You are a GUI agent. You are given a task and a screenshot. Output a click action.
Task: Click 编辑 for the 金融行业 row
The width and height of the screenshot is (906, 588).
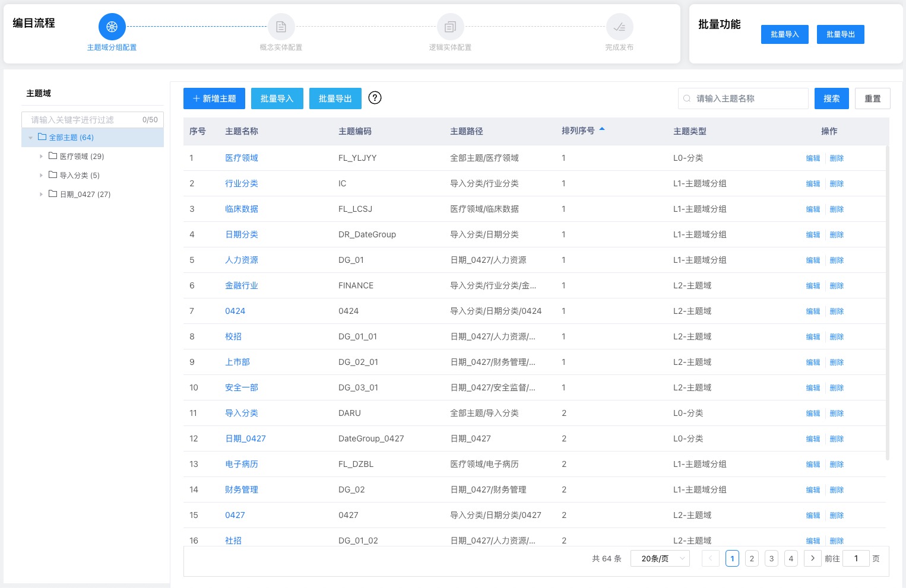813,285
